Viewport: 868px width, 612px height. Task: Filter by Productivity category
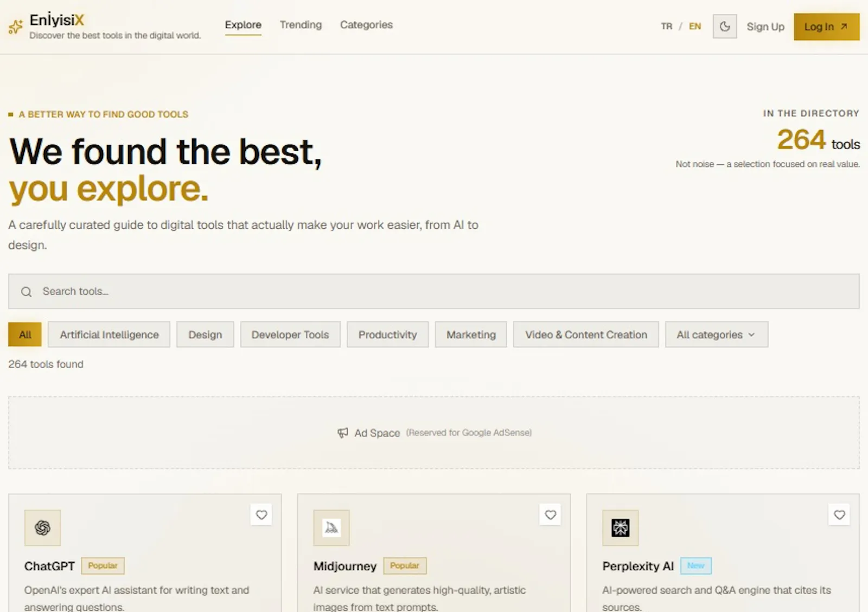[387, 334]
